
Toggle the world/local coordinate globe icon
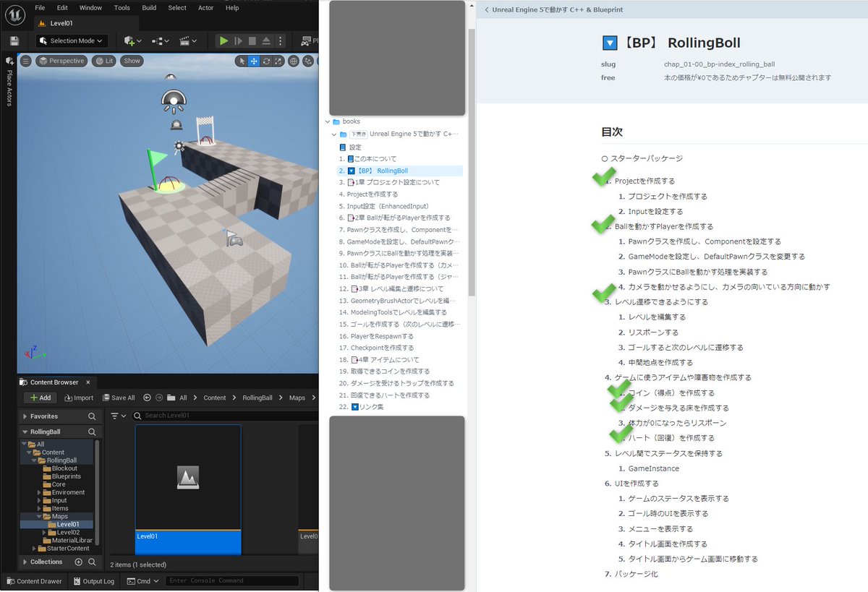(294, 61)
